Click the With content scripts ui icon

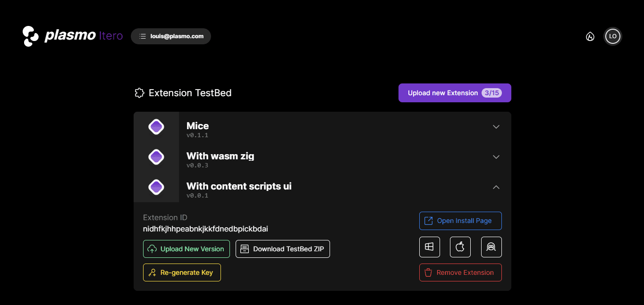156,187
